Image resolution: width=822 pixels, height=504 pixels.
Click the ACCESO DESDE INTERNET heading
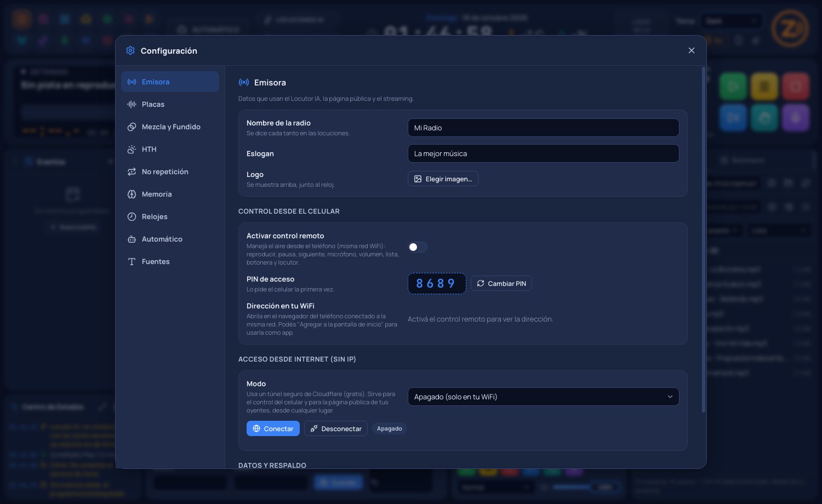297,359
